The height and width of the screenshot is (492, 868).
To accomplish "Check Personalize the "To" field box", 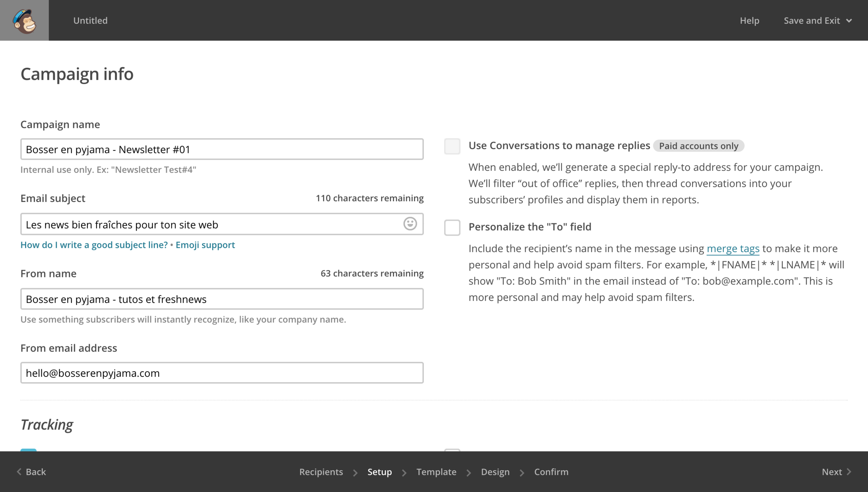I will click(x=452, y=228).
